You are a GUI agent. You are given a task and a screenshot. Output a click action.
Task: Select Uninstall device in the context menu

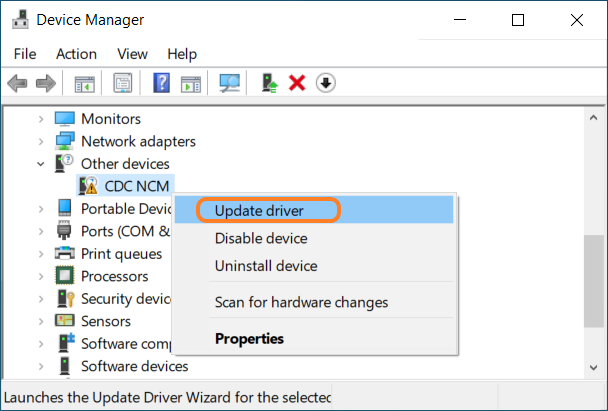coord(266,266)
